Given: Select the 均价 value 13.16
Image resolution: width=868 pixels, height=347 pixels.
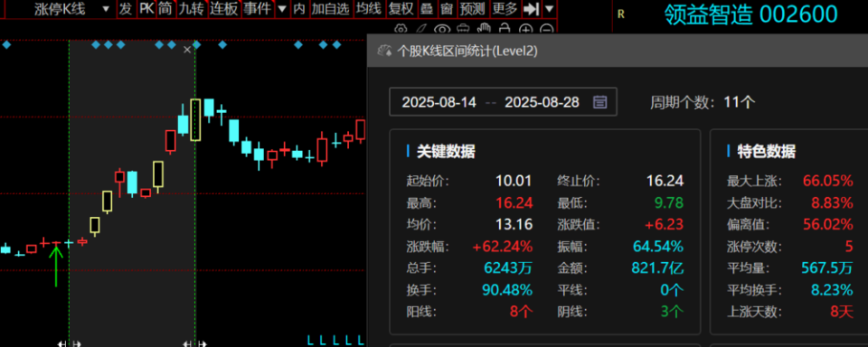Looking at the screenshot, I should pyautogui.click(x=514, y=224).
